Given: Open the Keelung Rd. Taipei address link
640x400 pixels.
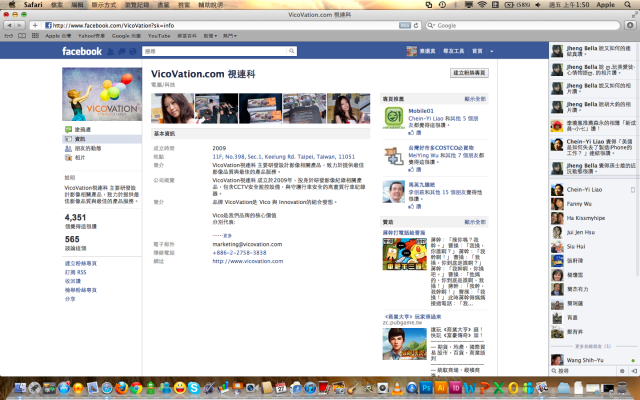Looking at the screenshot, I should [x=284, y=156].
